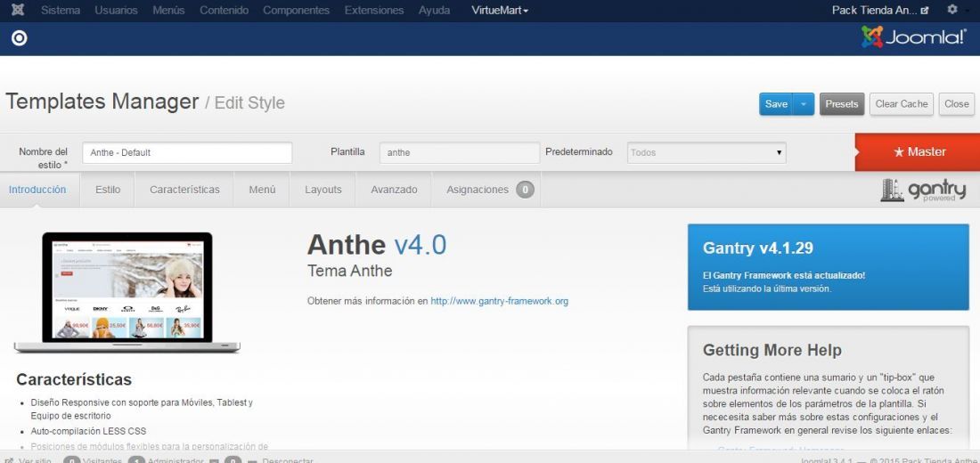Open the Contenido menu

coord(224,10)
